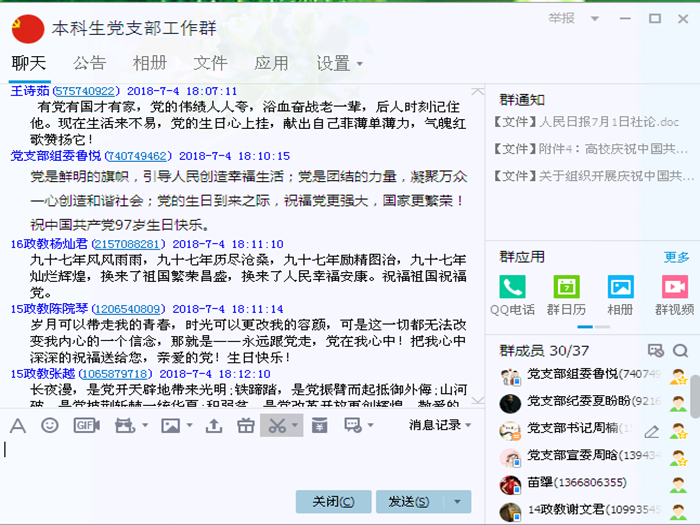Open the 群日历 calendar app
Screen dimensions: 700x525
tap(566, 295)
